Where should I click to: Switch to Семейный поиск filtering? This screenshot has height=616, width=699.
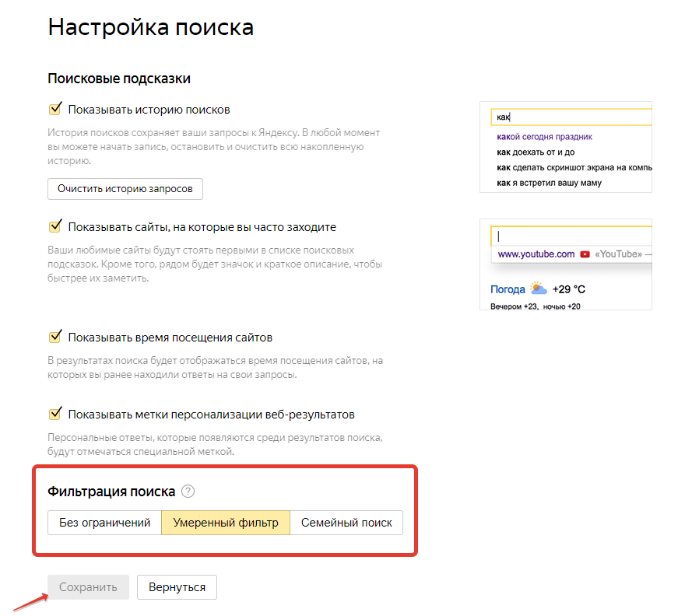[346, 523]
